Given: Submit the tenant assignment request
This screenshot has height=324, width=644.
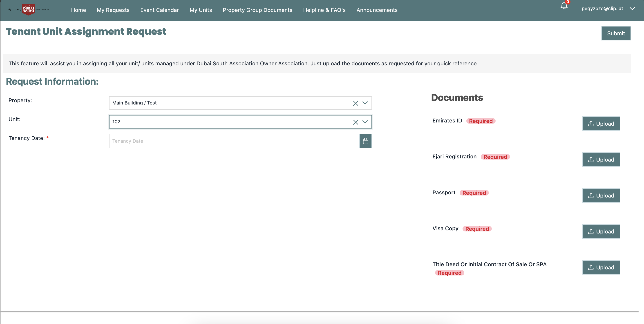Looking at the screenshot, I should [616, 33].
